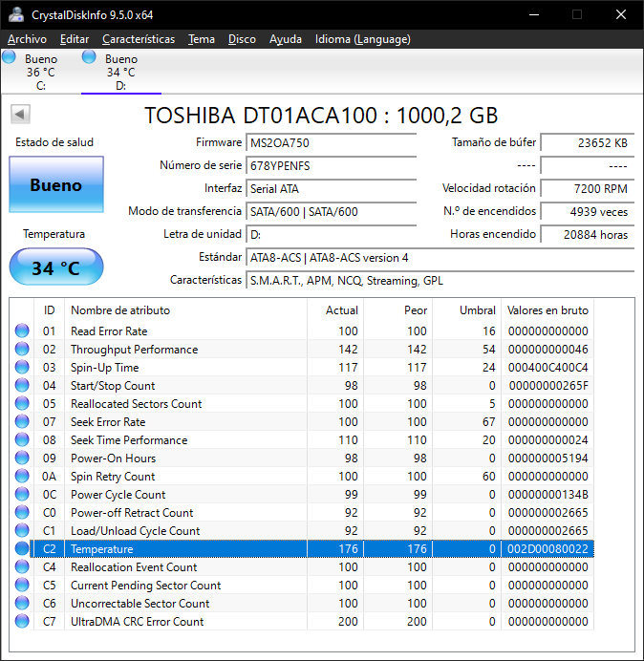Click status orb for Throughput Performance row
Image resolution: width=644 pixels, height=661 pixels.
pos(22,349)
